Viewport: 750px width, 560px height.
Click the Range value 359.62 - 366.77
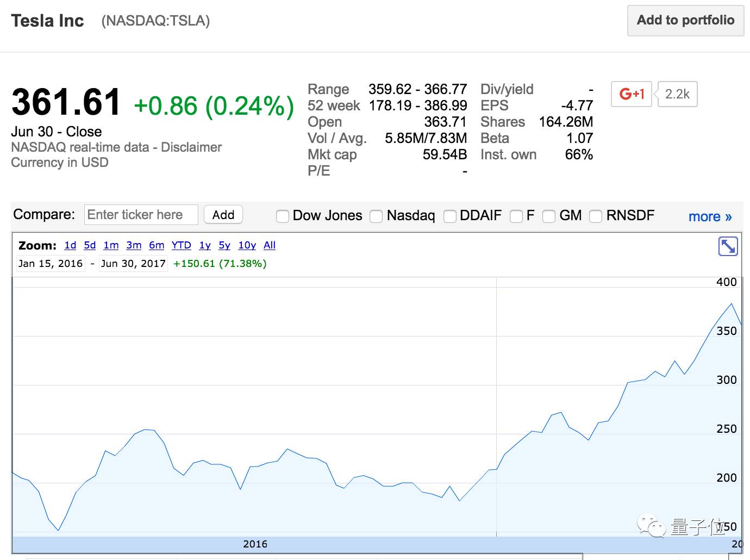tap(418, 89)
